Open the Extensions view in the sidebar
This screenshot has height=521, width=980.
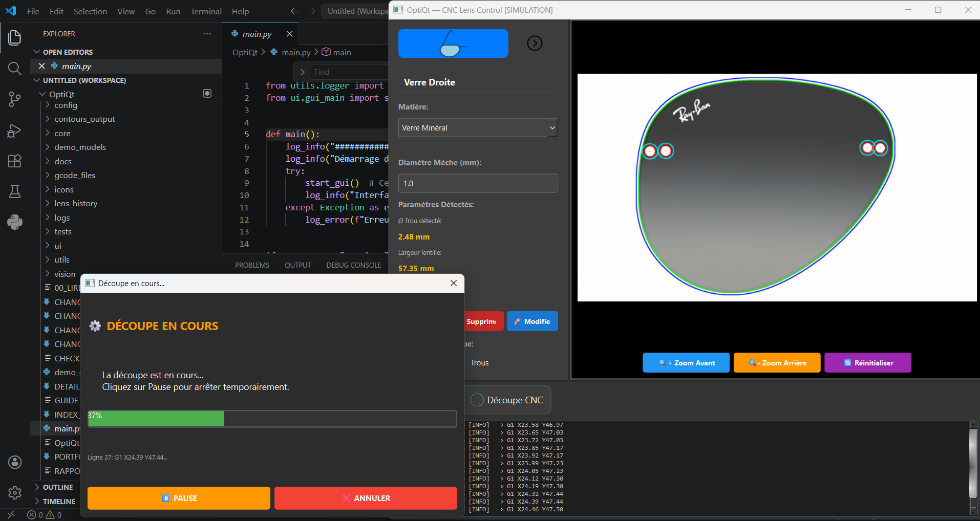[x=14, y=161]
